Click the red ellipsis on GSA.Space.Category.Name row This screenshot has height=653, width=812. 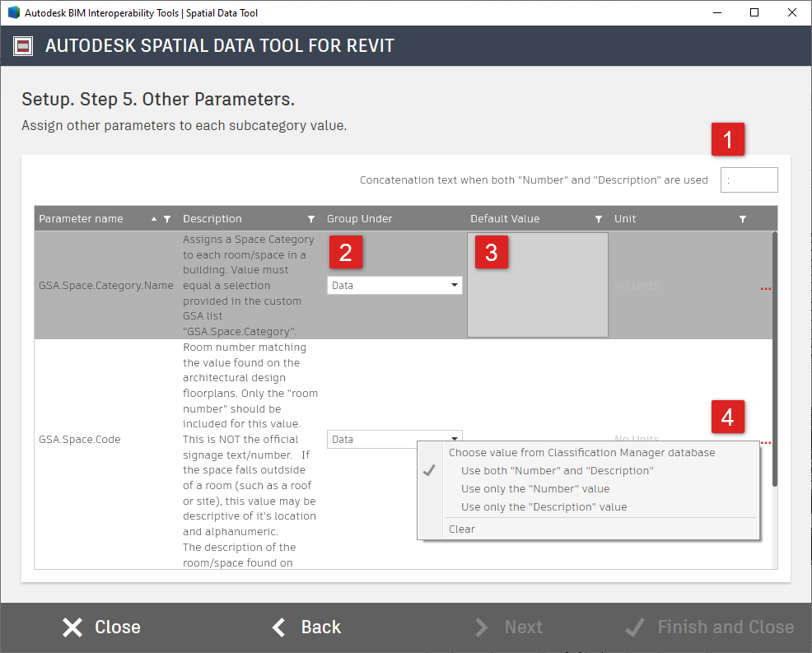click(765, 288)
